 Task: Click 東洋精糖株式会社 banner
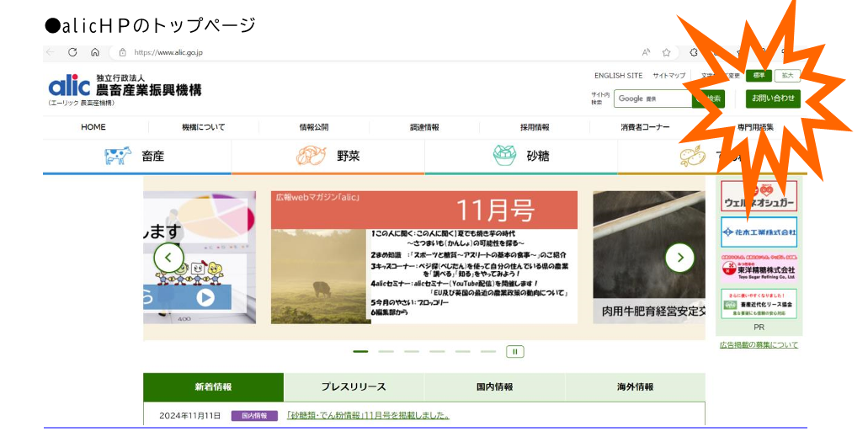[x=759, y=268]
